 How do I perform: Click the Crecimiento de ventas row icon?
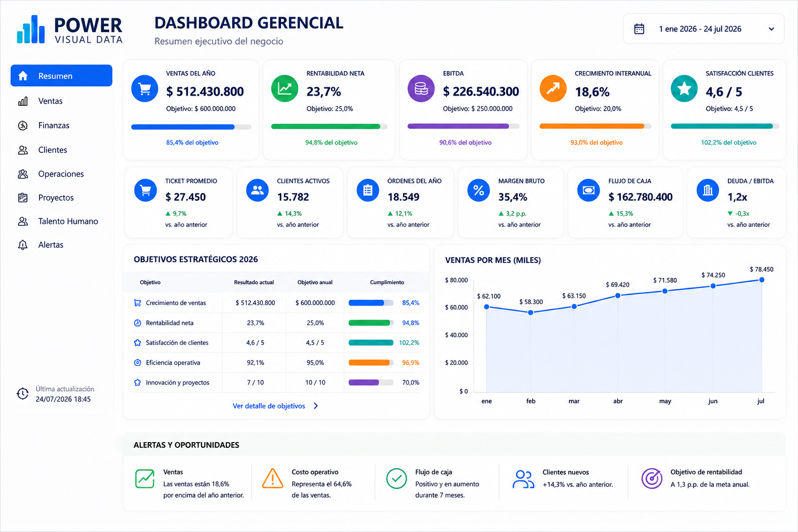(137, 303)
